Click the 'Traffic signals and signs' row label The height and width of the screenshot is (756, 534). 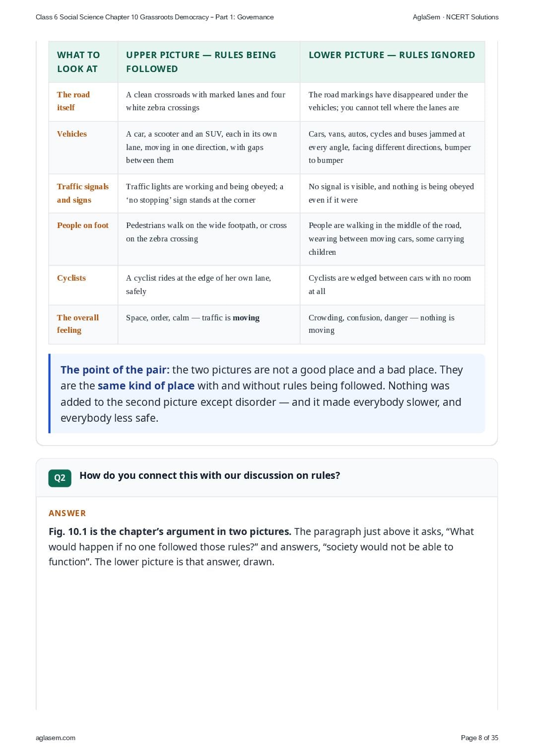click(83, 193)
